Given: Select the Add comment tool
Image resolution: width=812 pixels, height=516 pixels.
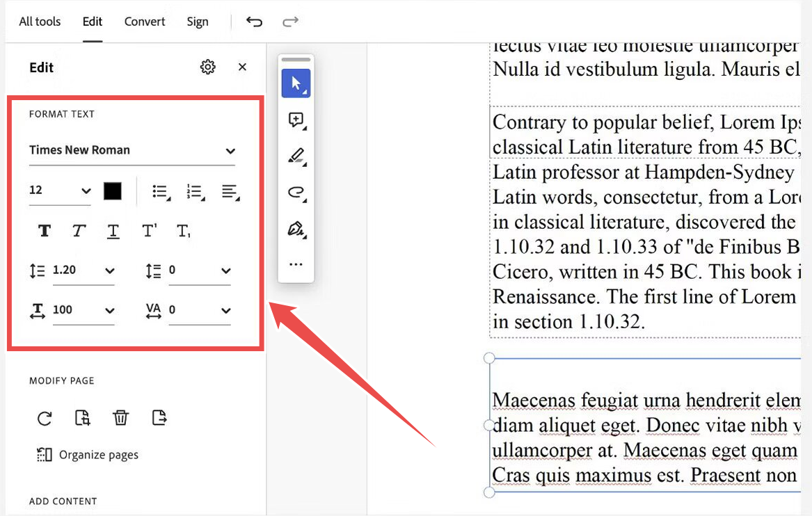Looking at the screenshot, I should pos(296,120).
